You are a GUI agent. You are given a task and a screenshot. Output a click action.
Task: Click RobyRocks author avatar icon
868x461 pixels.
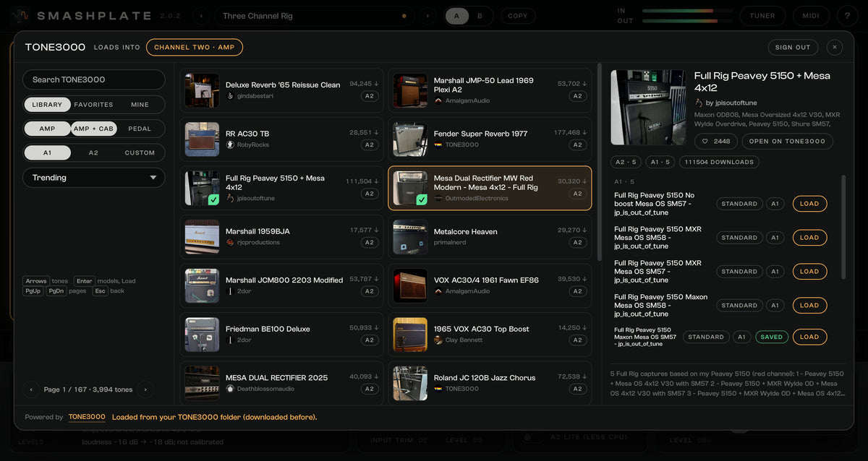[x=230, y=145]
